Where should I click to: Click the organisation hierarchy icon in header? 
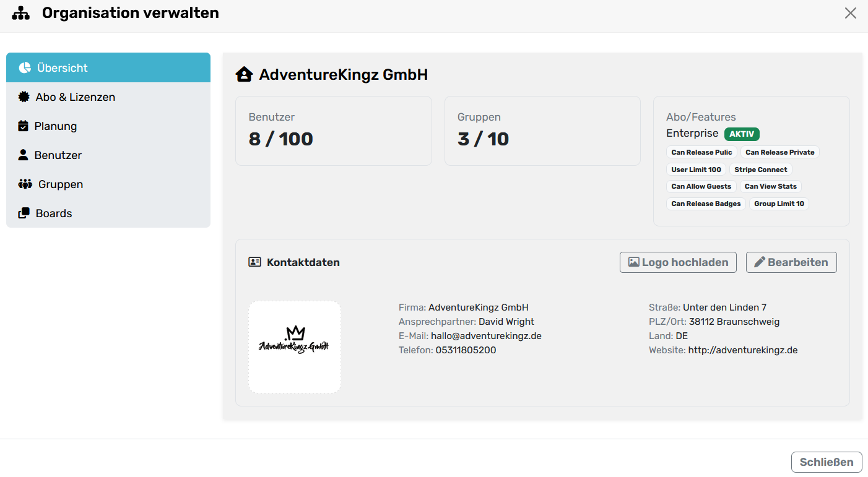(21, 13)
